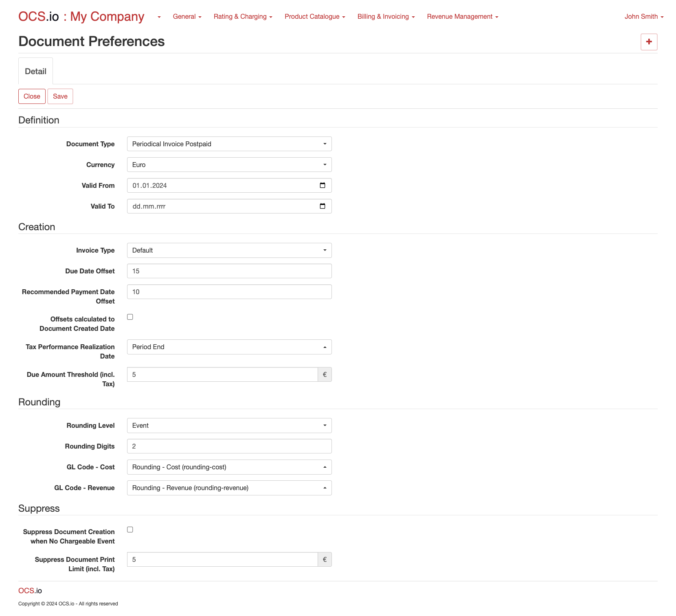676x616 pixels.
Task: Click the OCS.io logo in the header
Action: (39, 17)
